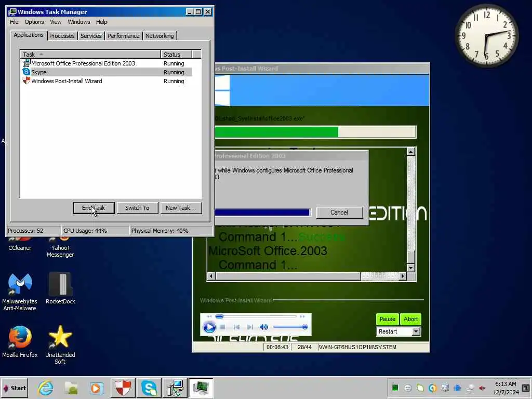Switch to the Performance tab

point(123,36)
